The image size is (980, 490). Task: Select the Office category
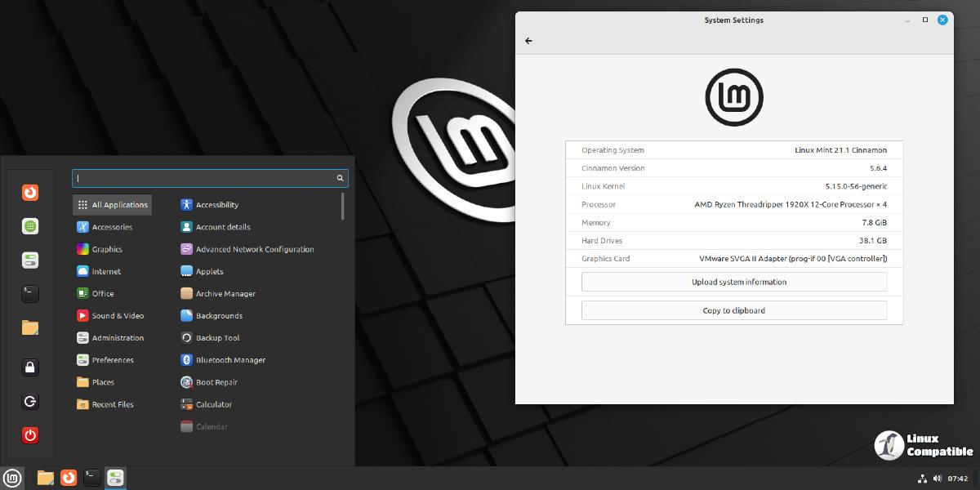coord(96,293)
